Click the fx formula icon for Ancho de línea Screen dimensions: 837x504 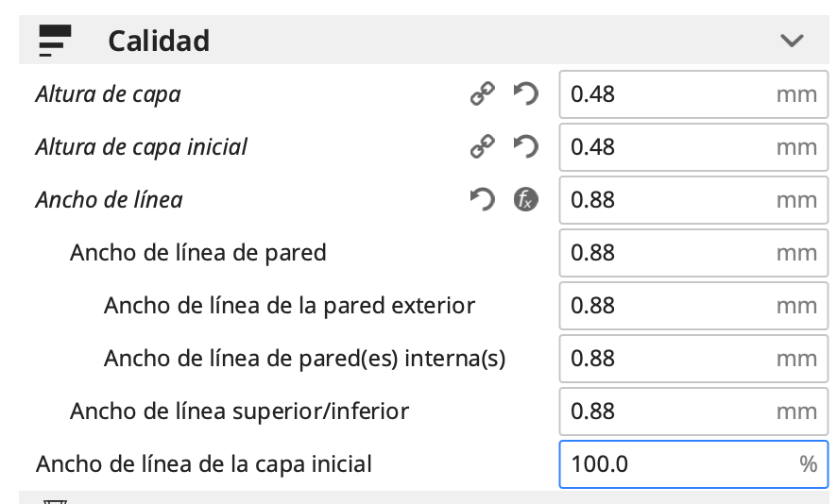click(x=525, y=200)
